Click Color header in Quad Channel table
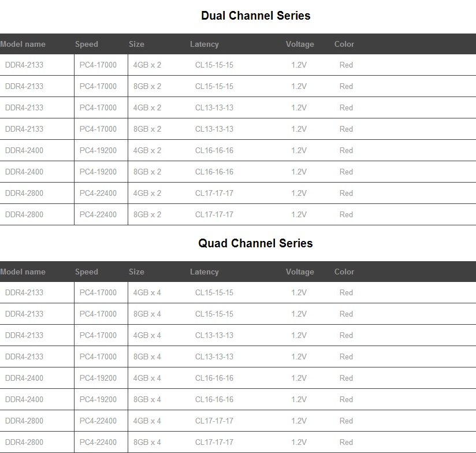The image size is (476, 453). pyautogui.click(x=344, y=272)
